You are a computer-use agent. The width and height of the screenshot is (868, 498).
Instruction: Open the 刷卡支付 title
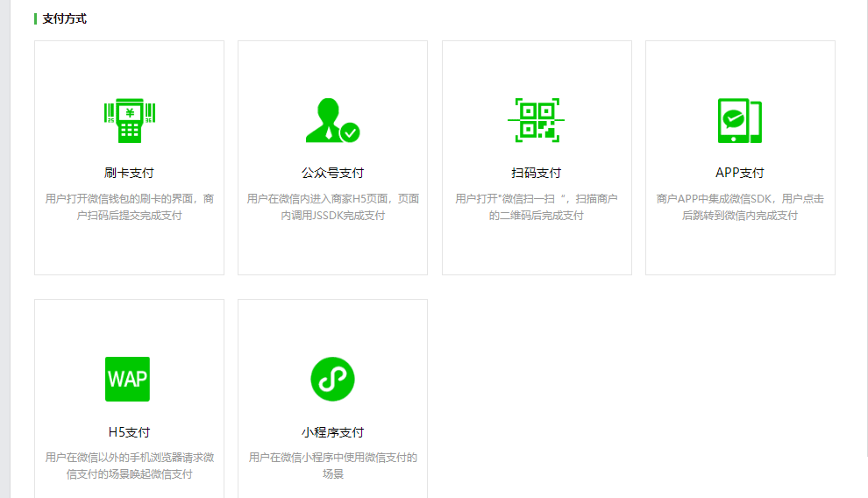click(x=129, y=173)
